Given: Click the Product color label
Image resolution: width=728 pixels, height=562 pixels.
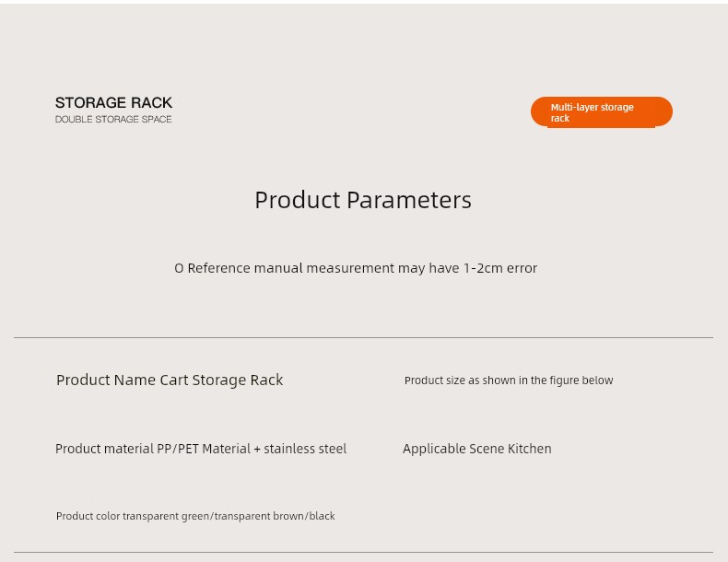Looking at the screenshot, I should (88, 516).
